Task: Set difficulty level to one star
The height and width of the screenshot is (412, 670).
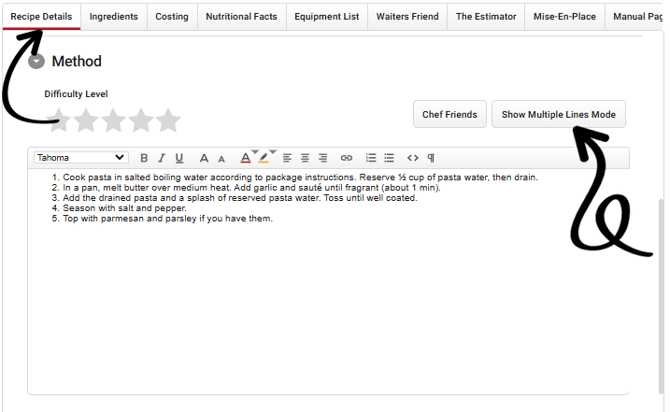Action: [x=60, y=121]
